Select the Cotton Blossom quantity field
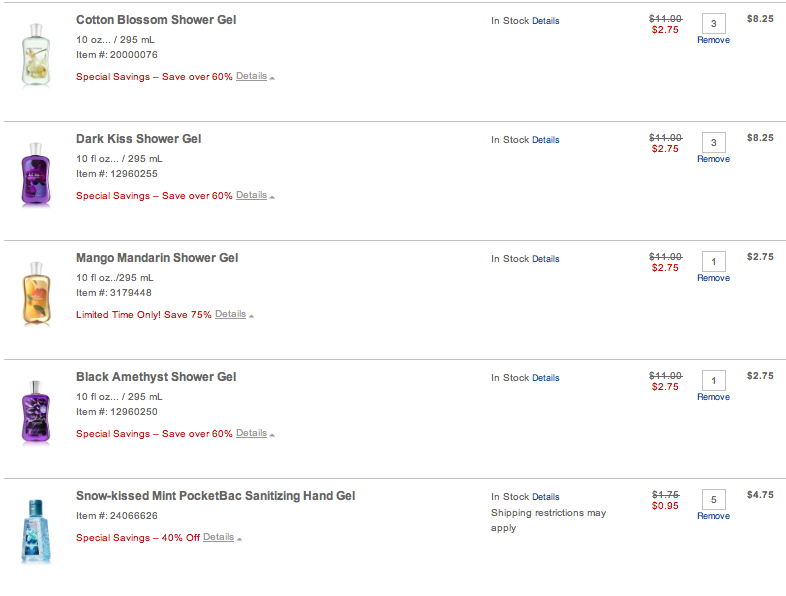 [714, 24]
